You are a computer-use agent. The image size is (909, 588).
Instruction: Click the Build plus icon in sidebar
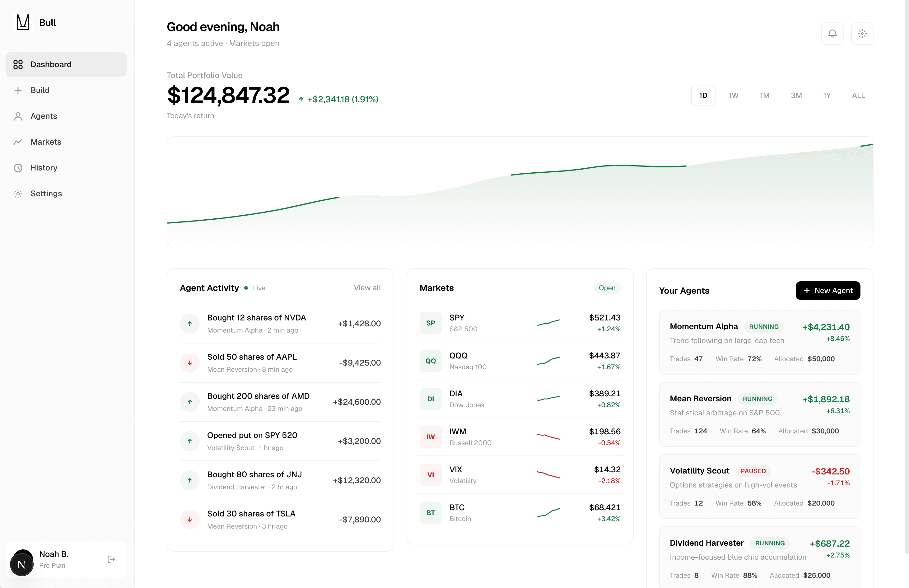tap(18, 90)
